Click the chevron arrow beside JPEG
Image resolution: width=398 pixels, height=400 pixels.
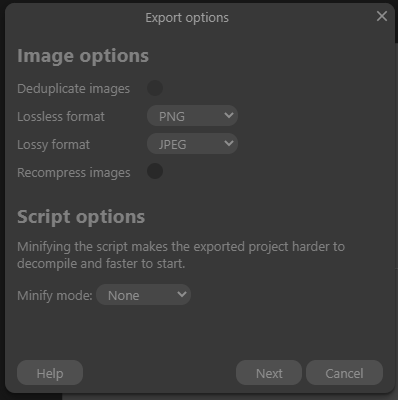point(229,143)
